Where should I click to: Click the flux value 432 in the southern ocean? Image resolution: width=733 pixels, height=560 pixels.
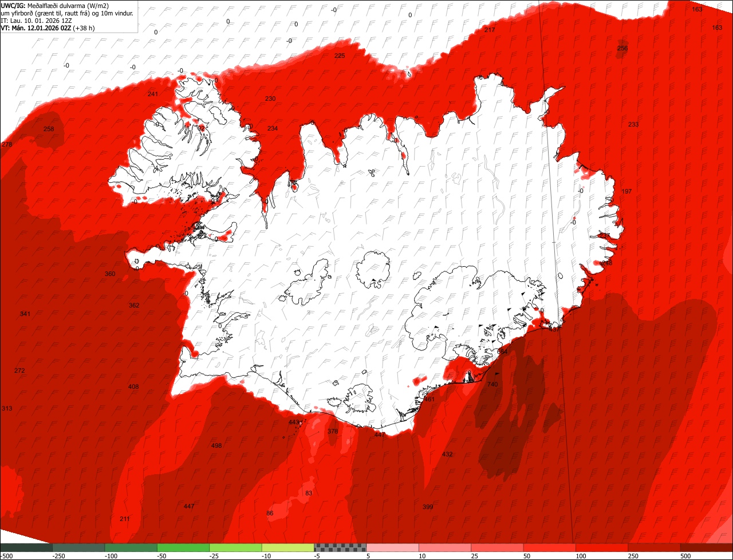coord(447,454)
